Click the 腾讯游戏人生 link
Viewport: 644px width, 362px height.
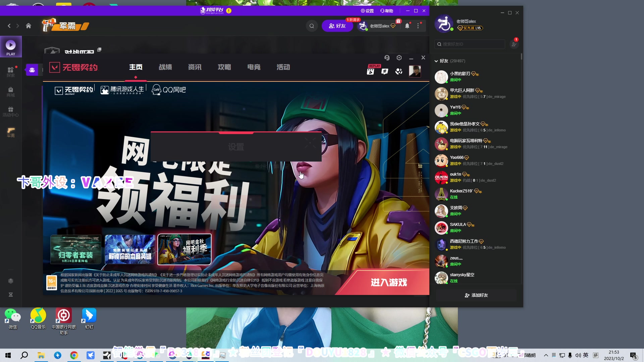tap(122, 90)
